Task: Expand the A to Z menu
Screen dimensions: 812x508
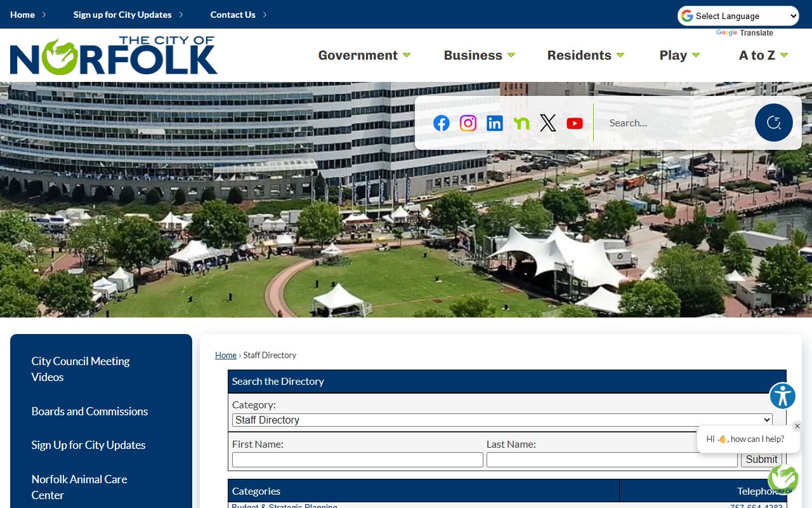Action: coord(764,55)
